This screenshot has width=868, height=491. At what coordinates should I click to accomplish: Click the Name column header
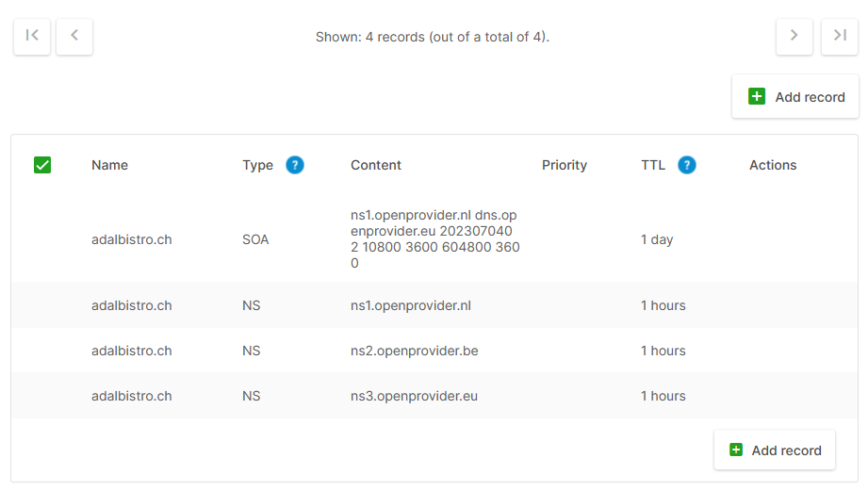109,165
